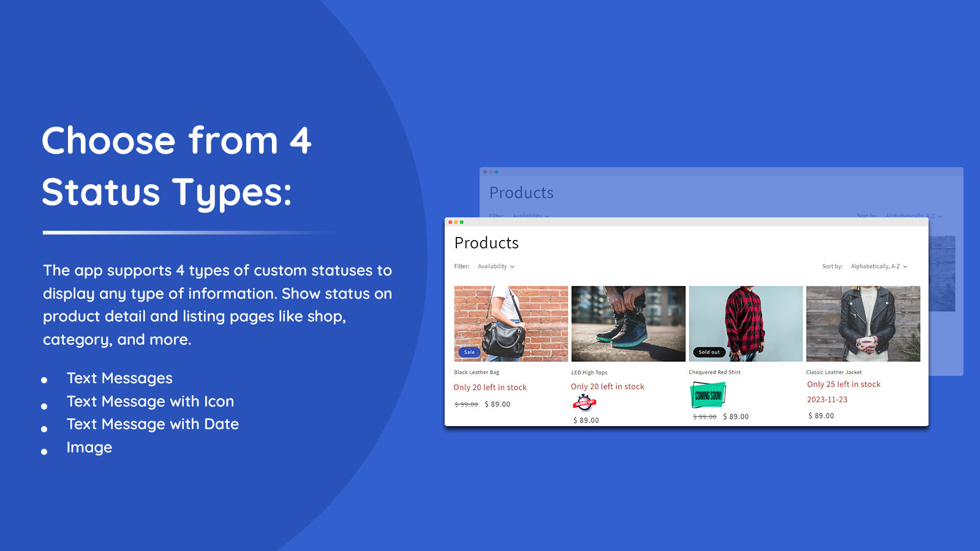Click the red dot on the background window
This screenshot has width=980, height=551.
(484, 172)
